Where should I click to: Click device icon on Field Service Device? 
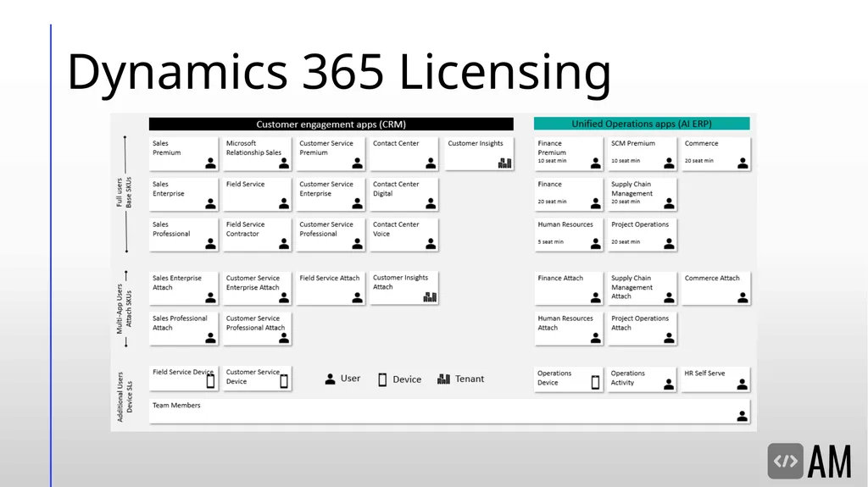(x=210, y=381)
